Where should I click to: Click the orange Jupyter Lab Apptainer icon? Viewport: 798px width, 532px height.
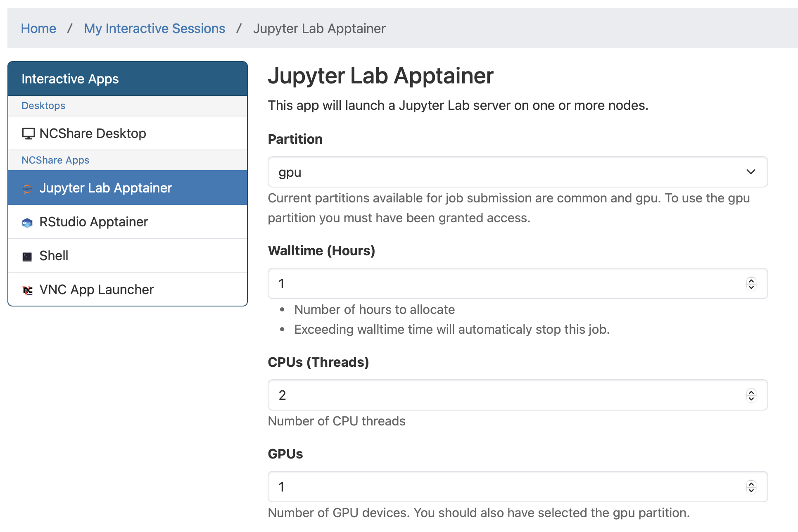[x=27, y=188]
